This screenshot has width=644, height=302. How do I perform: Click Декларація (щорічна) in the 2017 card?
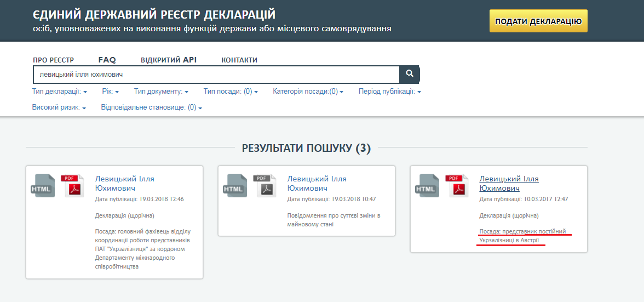click(x=509, y=215)
